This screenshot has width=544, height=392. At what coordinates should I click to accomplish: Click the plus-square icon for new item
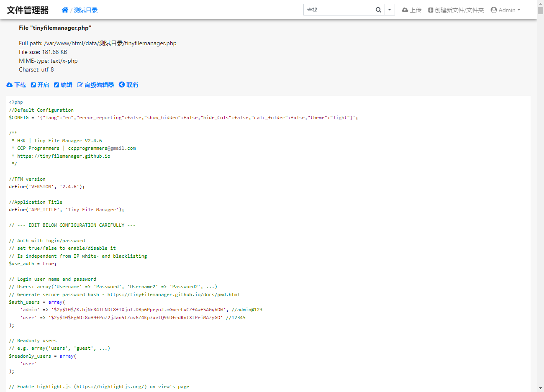pos(431,10)
